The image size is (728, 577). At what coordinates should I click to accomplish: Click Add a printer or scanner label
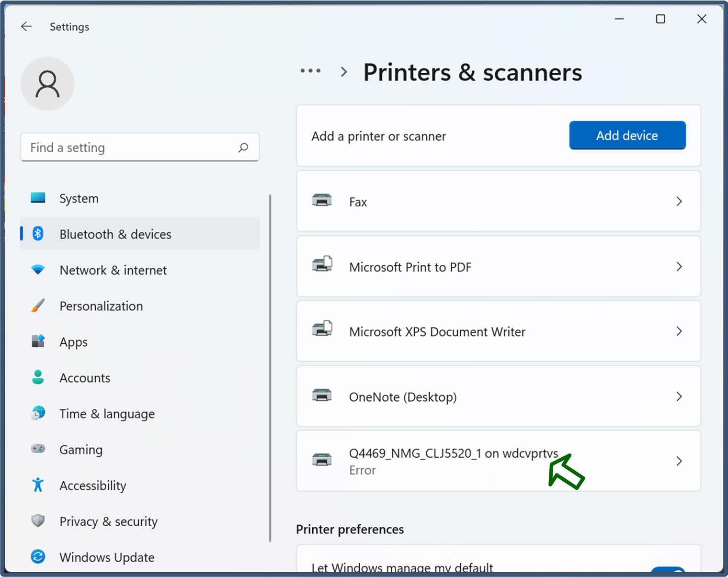(378, 136)
